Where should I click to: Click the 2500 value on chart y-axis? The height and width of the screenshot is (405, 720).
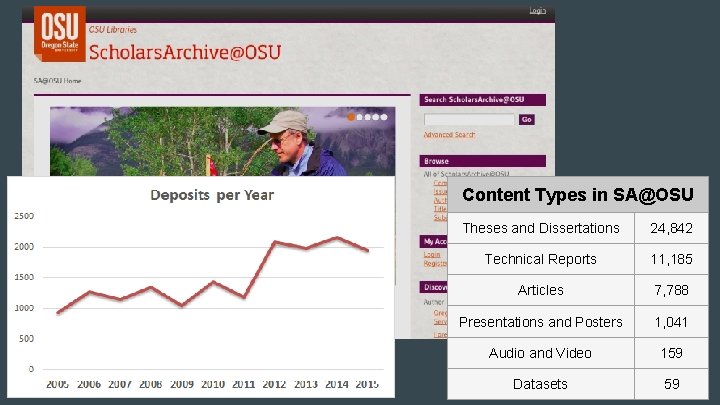pyautogui.click(x=24, y=216)
